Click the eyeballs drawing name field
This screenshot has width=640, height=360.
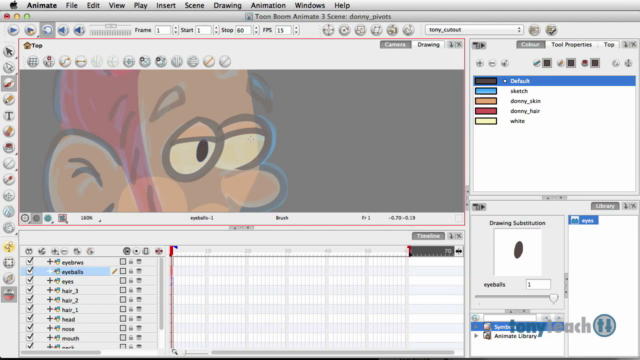click(538, 284)
